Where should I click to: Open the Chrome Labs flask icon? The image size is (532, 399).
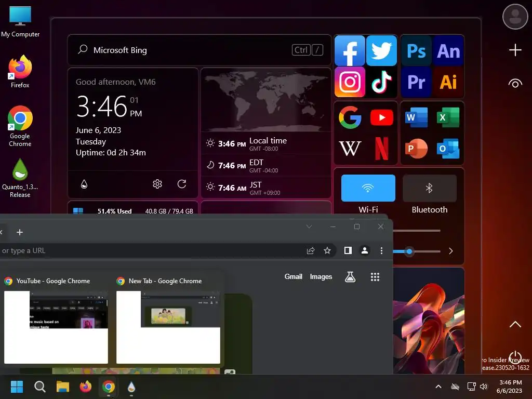pyautogui.click(x=350, y=277)
